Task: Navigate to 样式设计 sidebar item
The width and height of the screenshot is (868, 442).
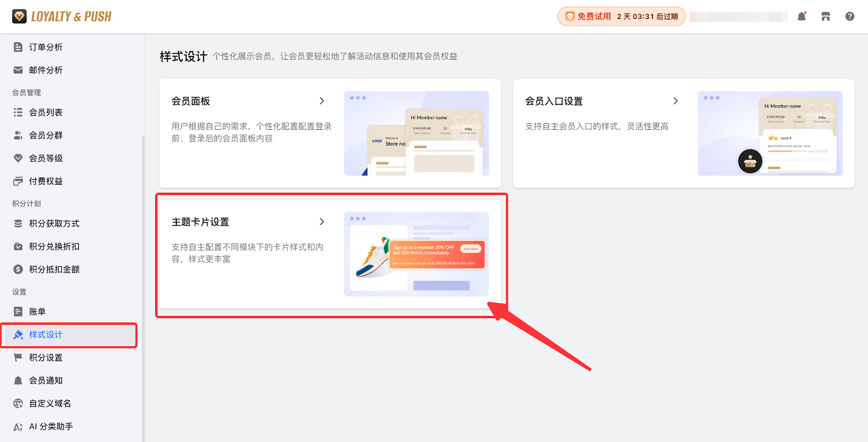Action: (x=46, y=335)
